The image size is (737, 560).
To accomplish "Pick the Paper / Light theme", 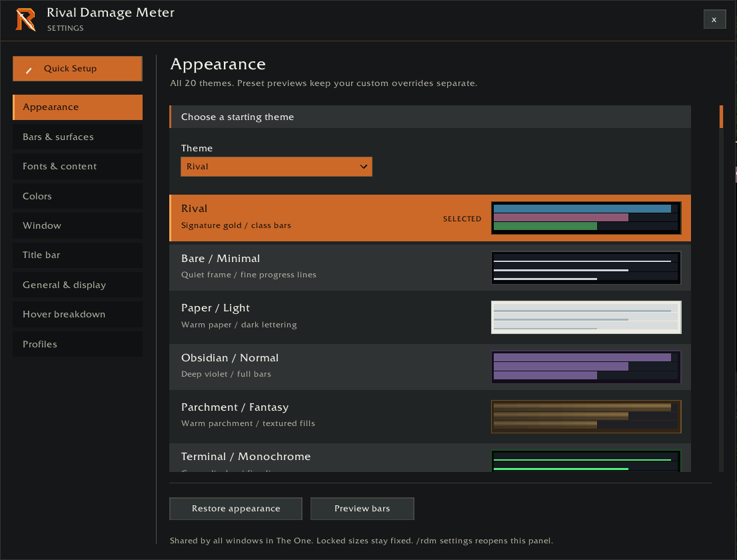I will (x=430, y=317).
